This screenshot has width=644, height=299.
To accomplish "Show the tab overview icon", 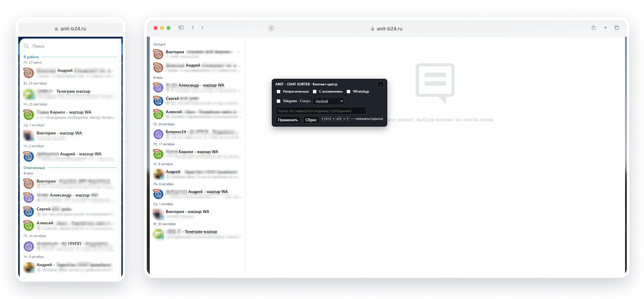I will point(617,28).
